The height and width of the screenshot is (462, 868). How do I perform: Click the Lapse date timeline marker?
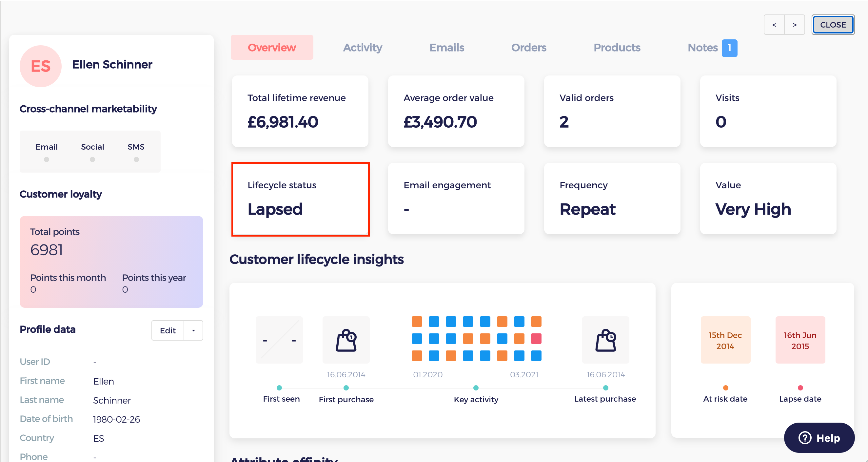pos(800,388)
